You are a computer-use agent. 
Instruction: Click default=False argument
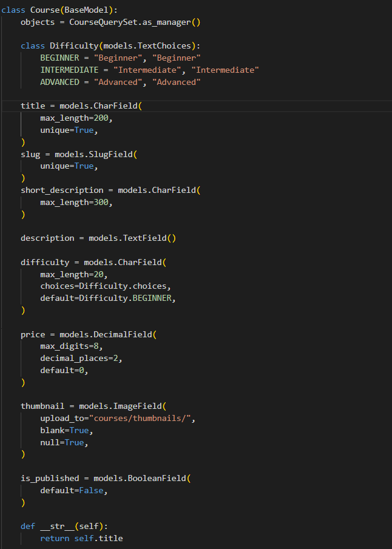[x=72, y=491]
